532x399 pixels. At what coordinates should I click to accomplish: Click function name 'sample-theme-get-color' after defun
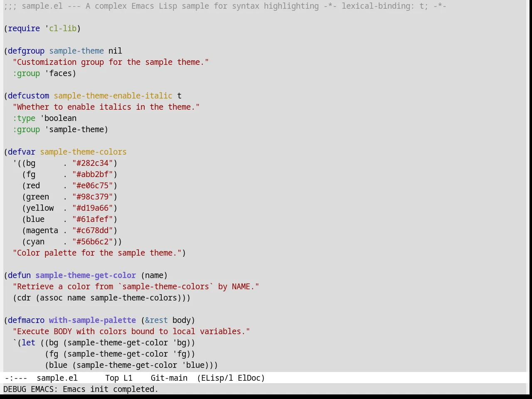[86, 275]
